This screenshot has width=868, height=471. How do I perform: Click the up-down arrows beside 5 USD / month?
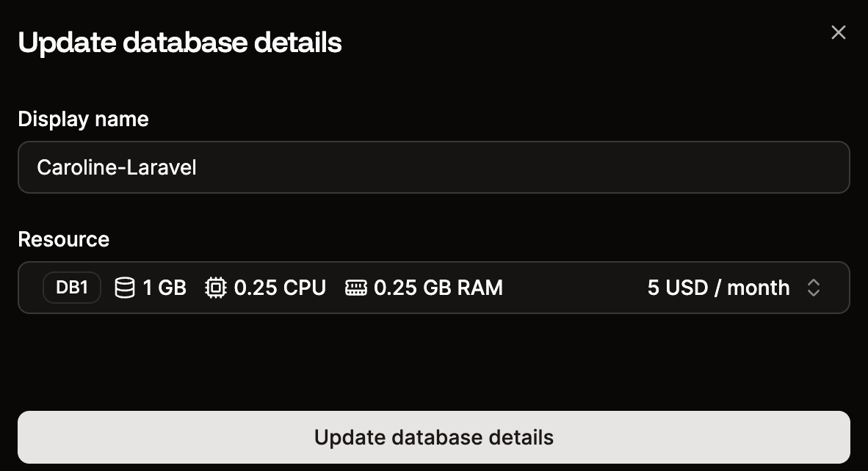click(814, 288)
